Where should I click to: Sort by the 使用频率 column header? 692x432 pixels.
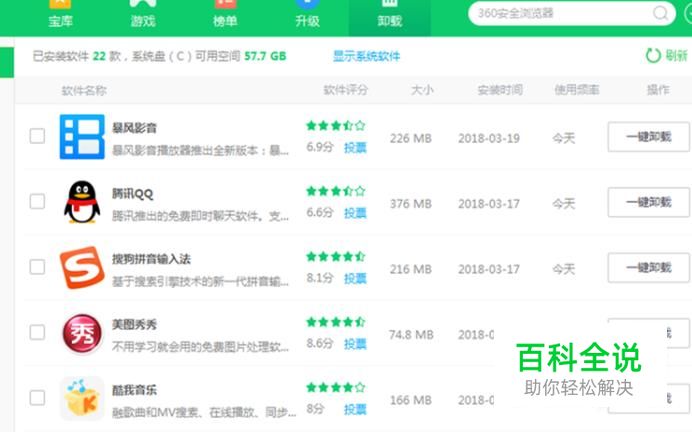click(x=576, y=90)
